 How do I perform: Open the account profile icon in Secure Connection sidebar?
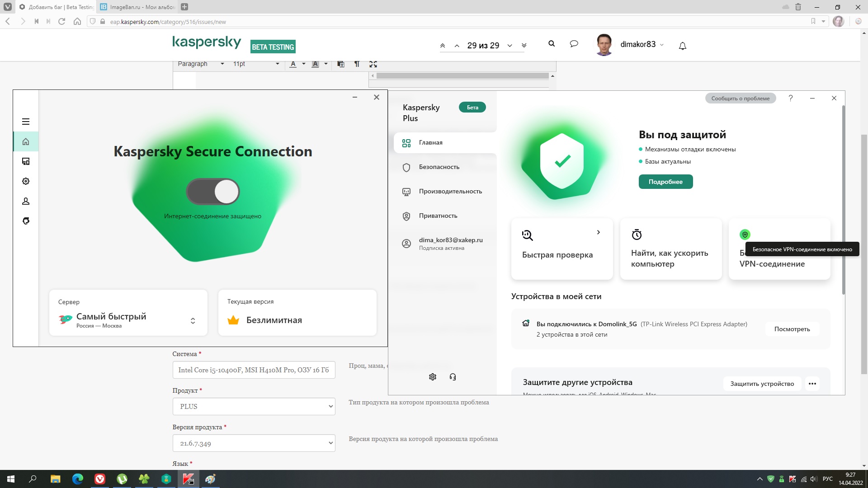(26, 201)
